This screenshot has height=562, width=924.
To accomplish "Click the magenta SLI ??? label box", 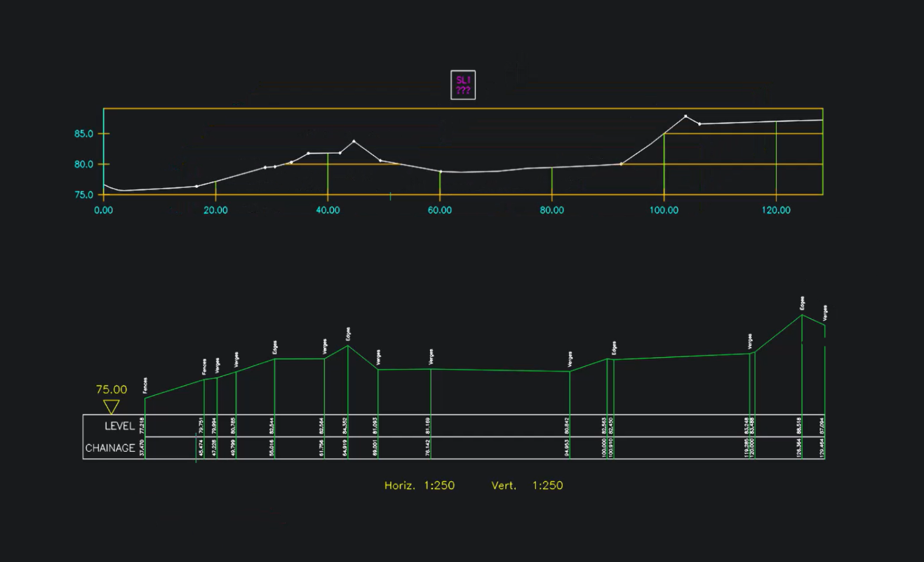I will tap(463, 85).
